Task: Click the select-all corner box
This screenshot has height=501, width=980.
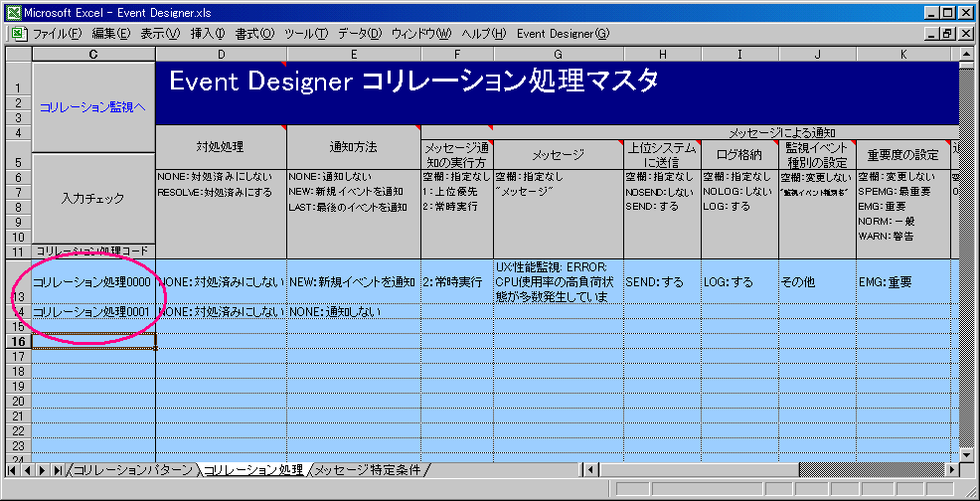Action: tap(18, 55)
